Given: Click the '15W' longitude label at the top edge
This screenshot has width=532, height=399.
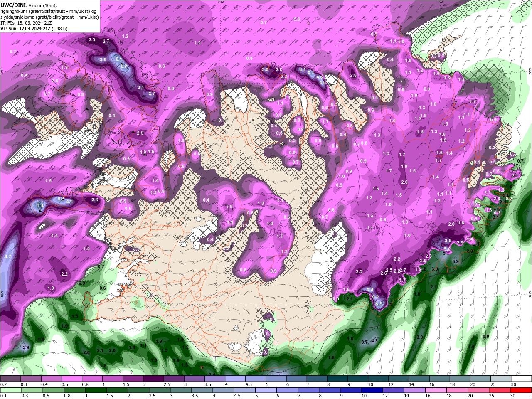Looking at the screenshot, I should pos(440,2).
